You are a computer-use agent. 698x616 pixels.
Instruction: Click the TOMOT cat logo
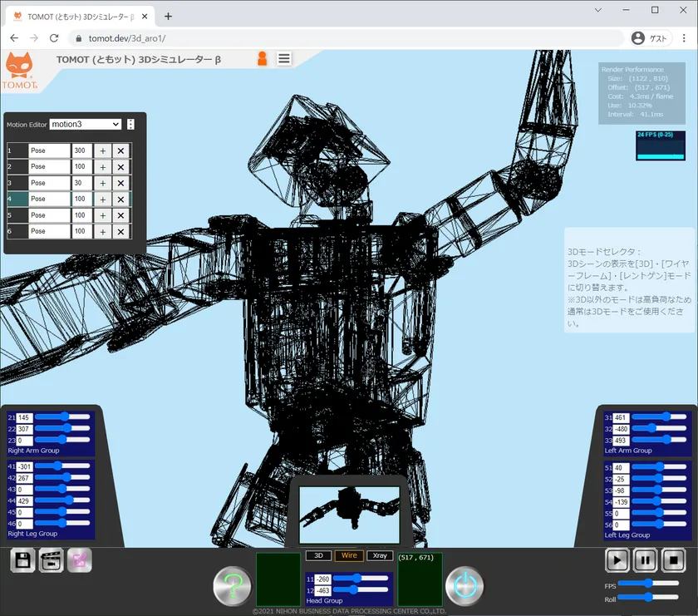pyautogui.click(x=21, y=69)
